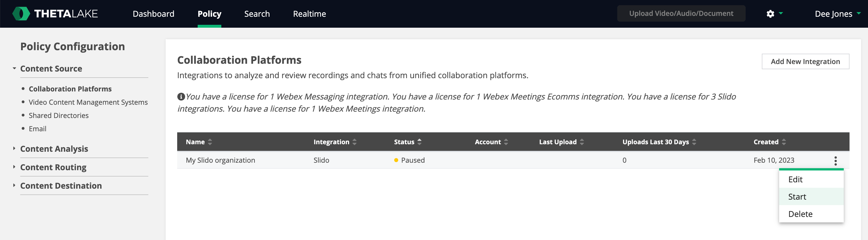Click the My Slido organization name cell
This screenshot has width=868, height=240.
[x=220, y=160]
